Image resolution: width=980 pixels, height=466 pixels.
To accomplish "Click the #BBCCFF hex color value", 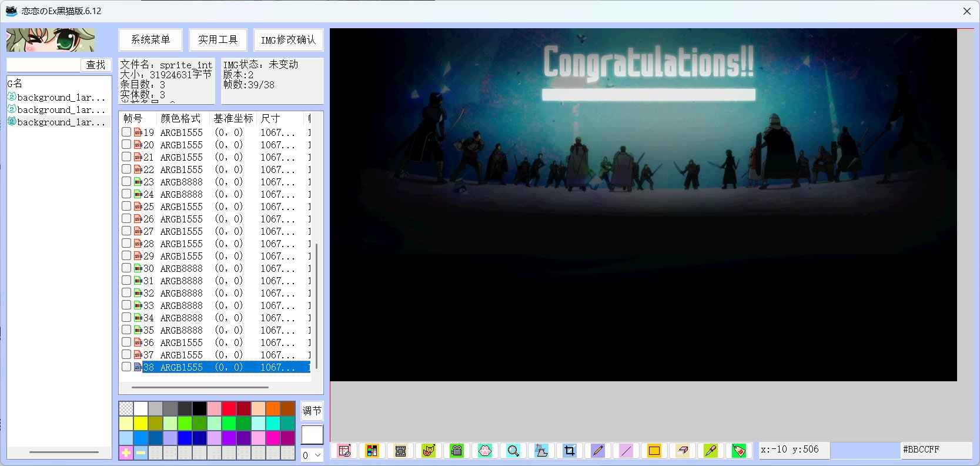I will 921,450.
